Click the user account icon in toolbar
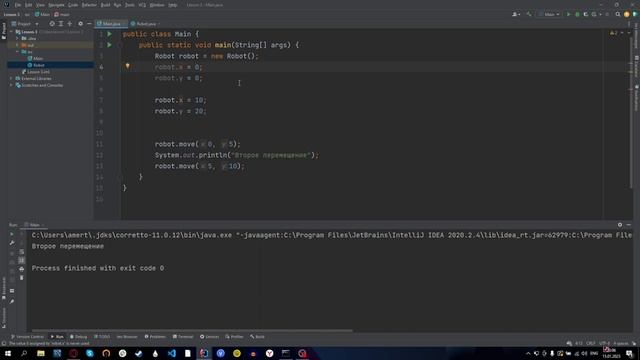This screenshot has width=640, height=360. coord(516,14)
